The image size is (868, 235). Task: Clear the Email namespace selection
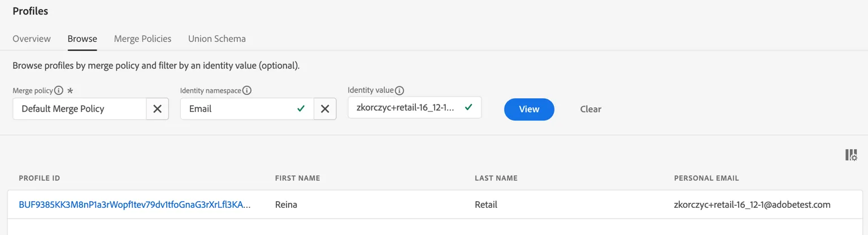325,109
